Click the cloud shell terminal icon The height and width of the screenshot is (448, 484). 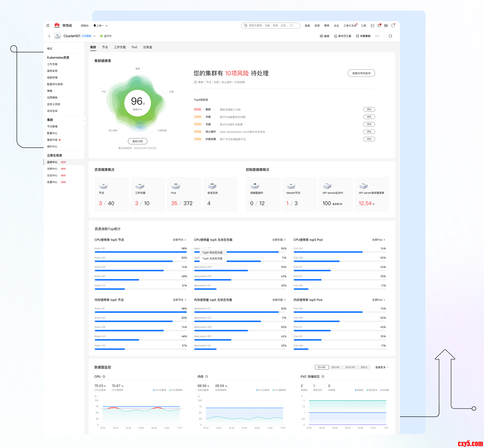click(372, 25)
